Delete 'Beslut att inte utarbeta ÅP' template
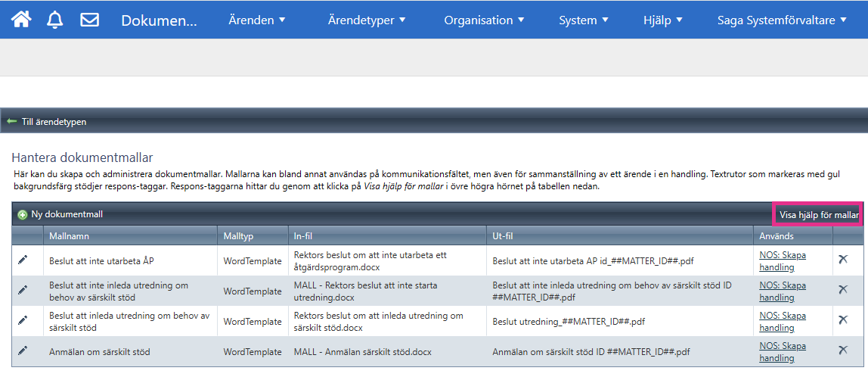 (843, 260)
